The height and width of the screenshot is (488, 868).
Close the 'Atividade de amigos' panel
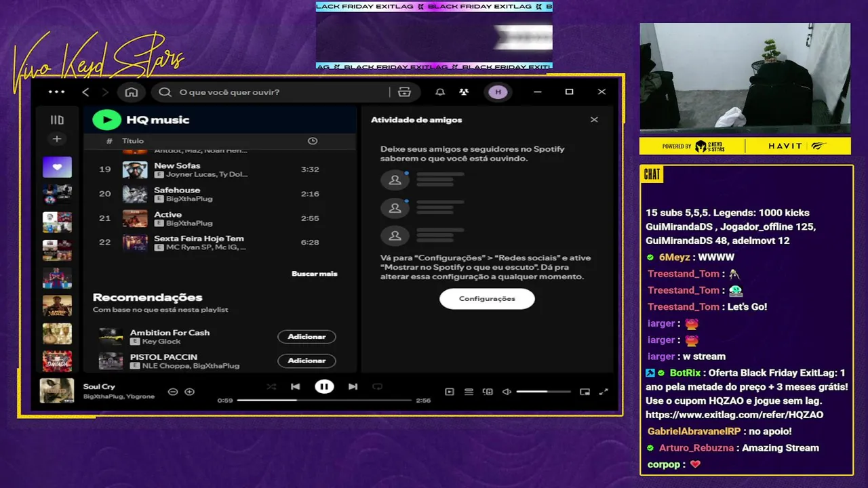click(x=594, y=120)
